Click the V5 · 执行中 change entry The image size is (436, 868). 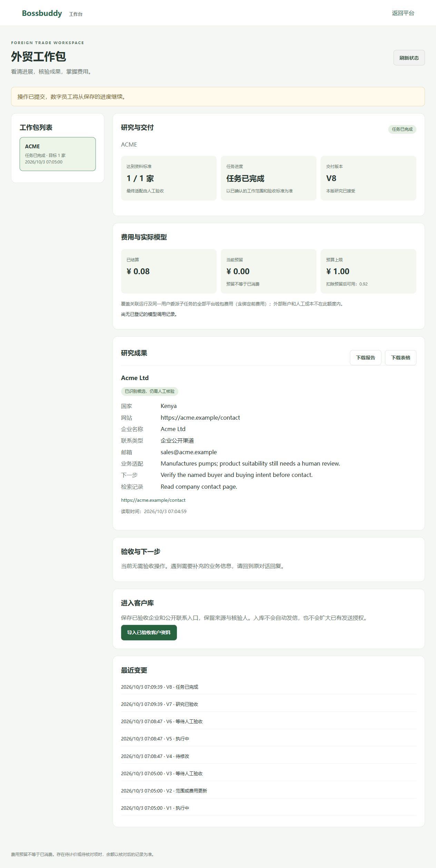coord(155,739)
